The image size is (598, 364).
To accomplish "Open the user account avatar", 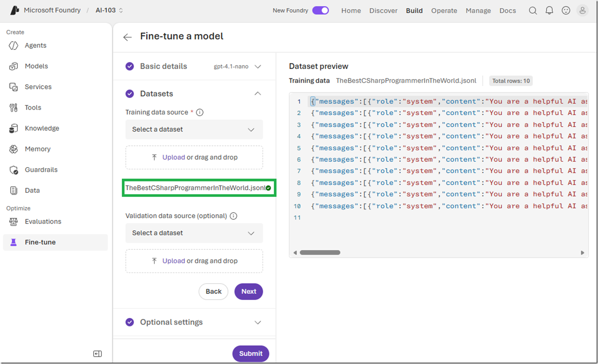I will coord(583,11).
